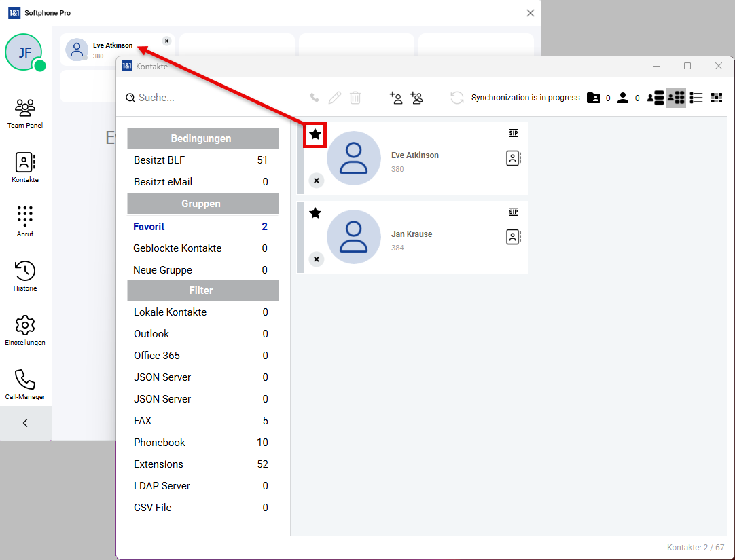Select the Favorit group

click(x=149, y=227)
